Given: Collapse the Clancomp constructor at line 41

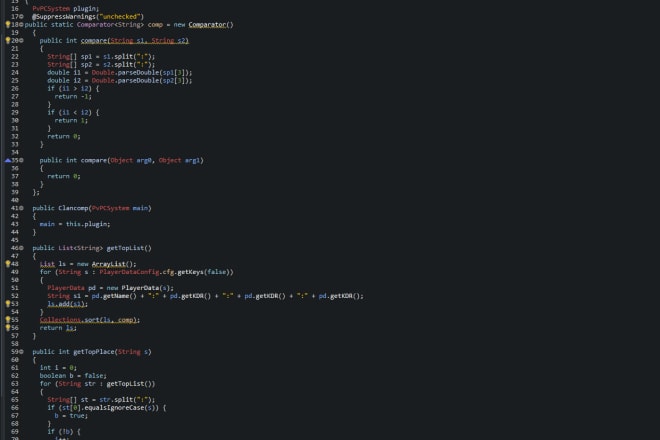Looking at the screenshot, I should (x=21, y=208).
